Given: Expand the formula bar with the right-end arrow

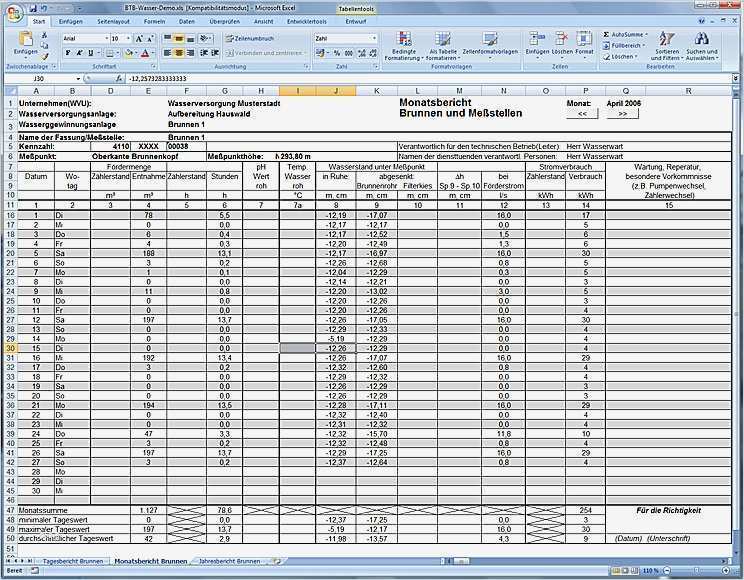Looking at the screenshot, I should [735, 78].
